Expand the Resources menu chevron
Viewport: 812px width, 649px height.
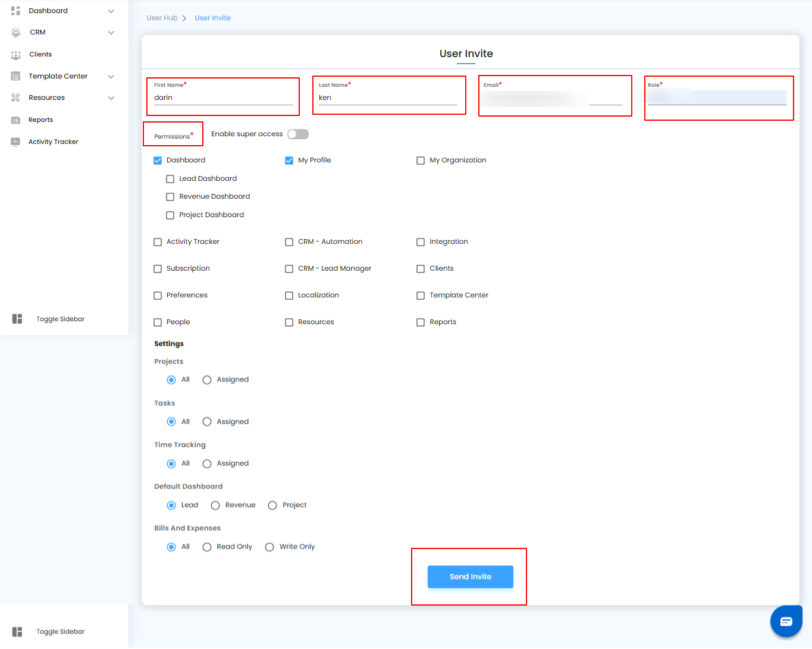pos(111,98)
